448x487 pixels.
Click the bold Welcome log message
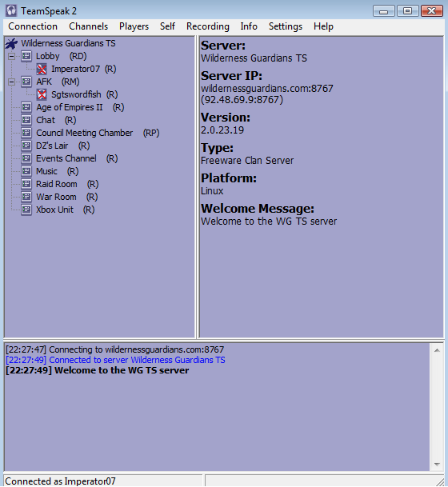pos(98,370)
